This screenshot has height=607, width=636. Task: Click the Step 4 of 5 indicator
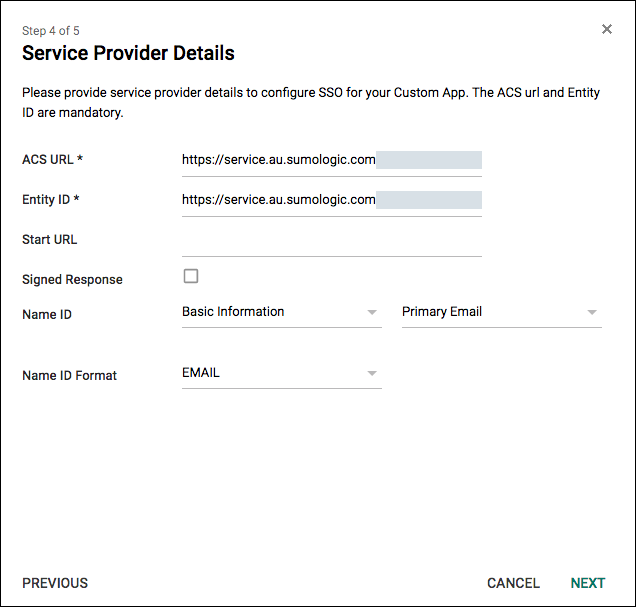pos(51,31)
